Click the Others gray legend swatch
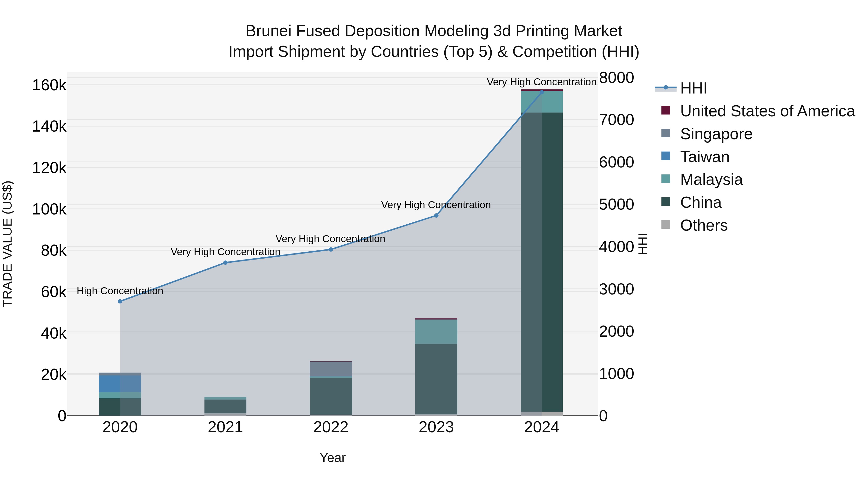 (665, 224)
